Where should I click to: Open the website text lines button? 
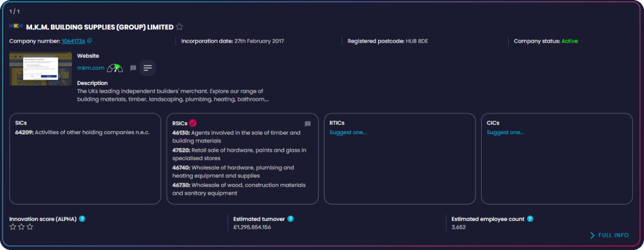(148, 68)
